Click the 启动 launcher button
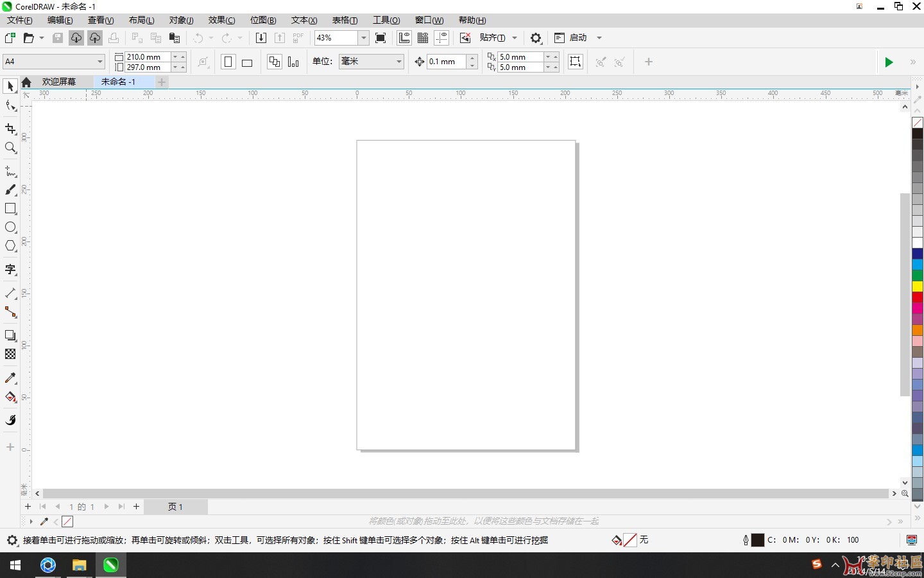The width and height of the screenshot is (924, 578). 571,38
